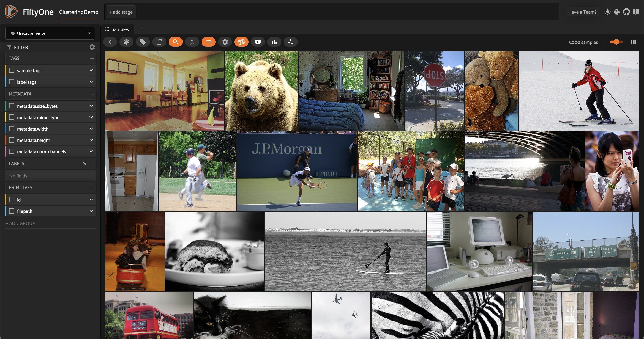Image resolution: width=644 pixels, height=339 pixels.
Task: Open the Unsaved view dropdown
Action: tap(50, 33)
